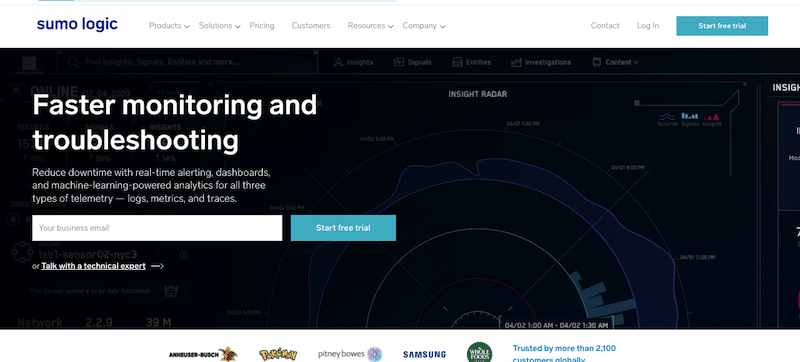Open the Company dropdown menu

coord(423,25)
